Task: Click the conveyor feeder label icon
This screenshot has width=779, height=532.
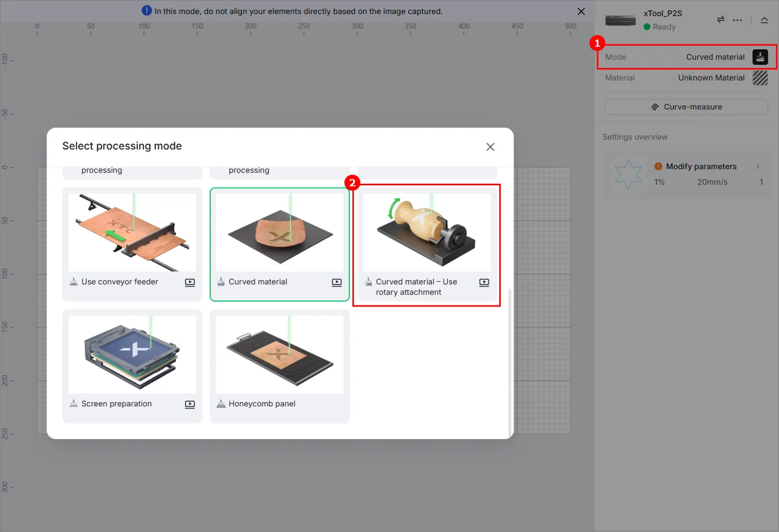Action: [x=73, y=282]
